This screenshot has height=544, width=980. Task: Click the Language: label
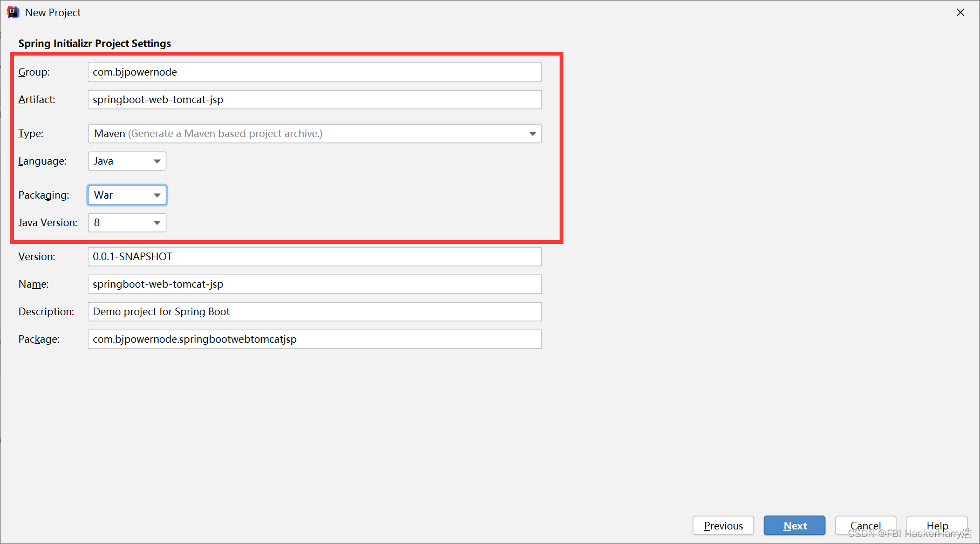click(x=43, y=161)
